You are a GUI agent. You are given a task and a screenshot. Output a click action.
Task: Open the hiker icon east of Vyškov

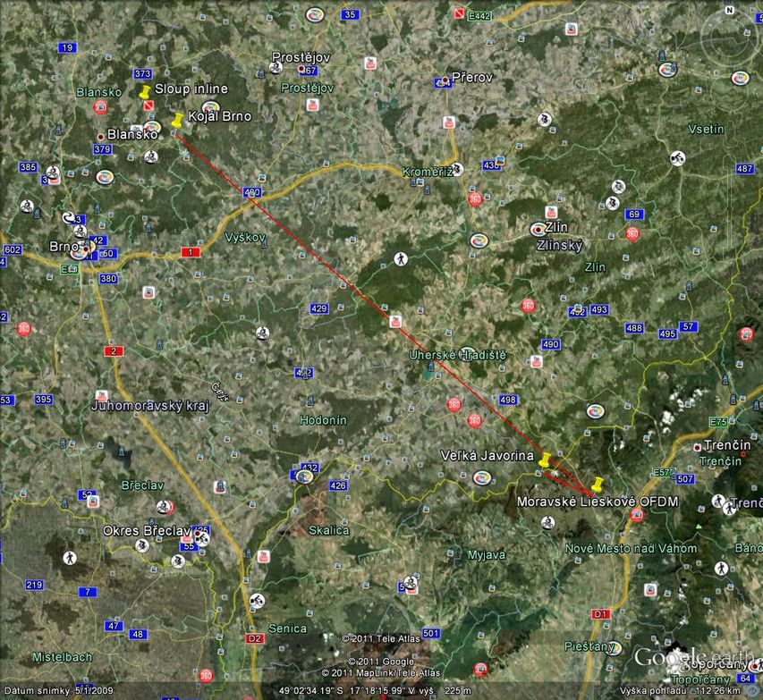point(400,258)
